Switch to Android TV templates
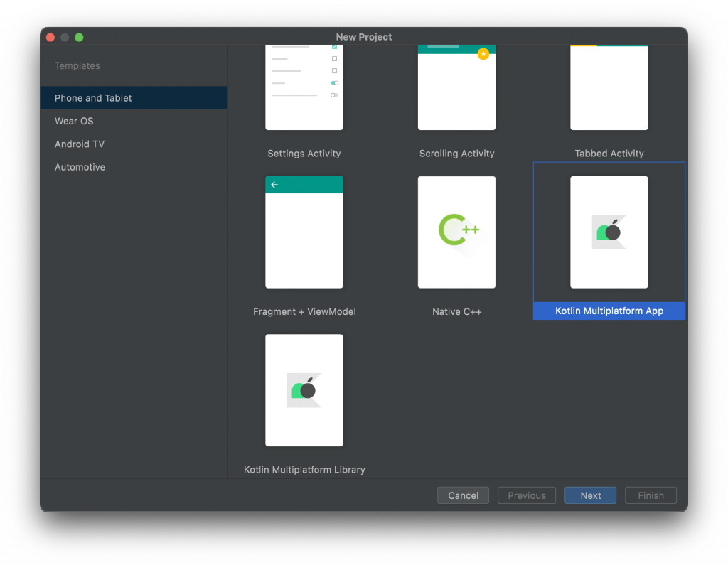 click(134, 144)
